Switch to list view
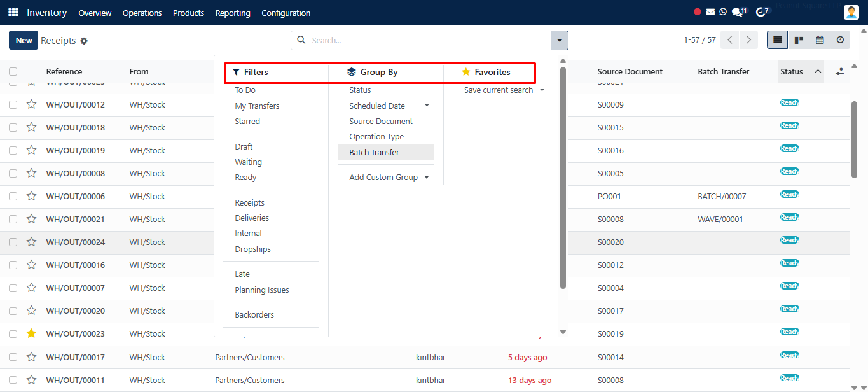Viewport: 868px width, 392px height. [x=777, y=40]
